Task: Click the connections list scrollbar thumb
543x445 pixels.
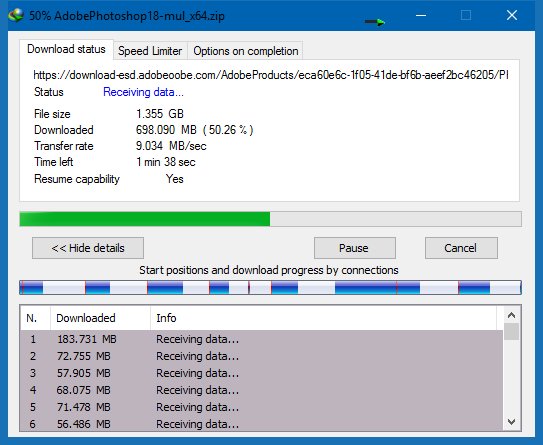Action: click(511, 332)
